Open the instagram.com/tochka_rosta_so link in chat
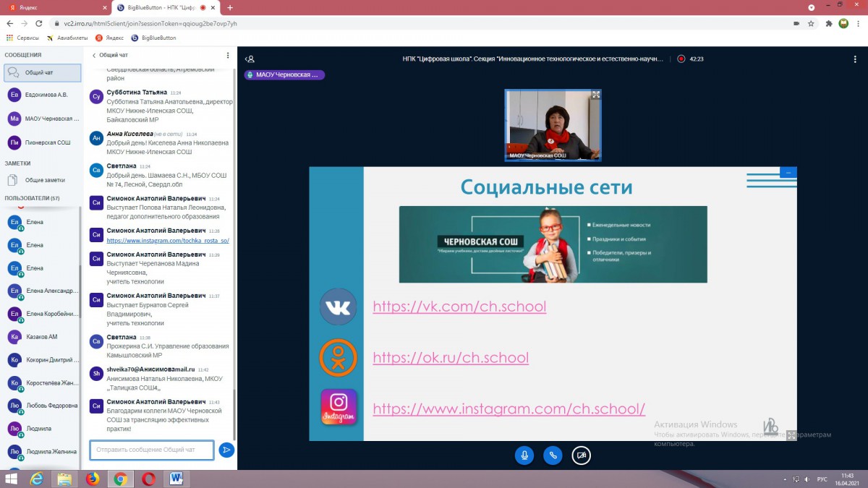868x488 pixels. 168,240
